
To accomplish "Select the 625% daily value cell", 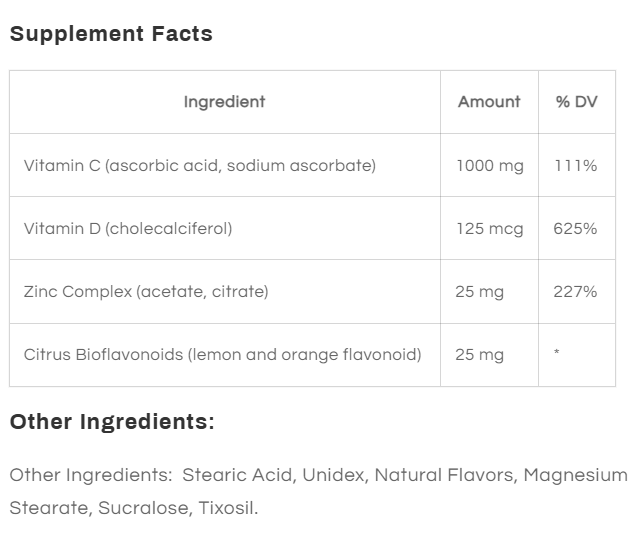I will point(576,228).
